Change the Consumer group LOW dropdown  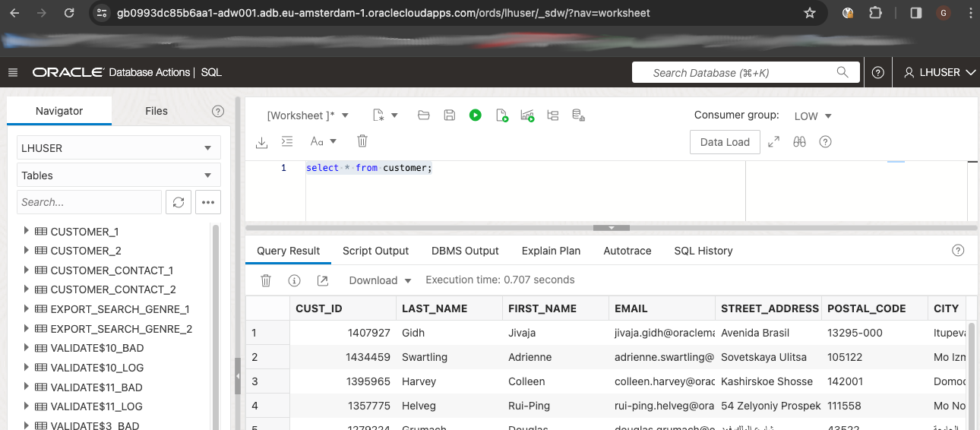pyautogui.click(x=813, y=116)
